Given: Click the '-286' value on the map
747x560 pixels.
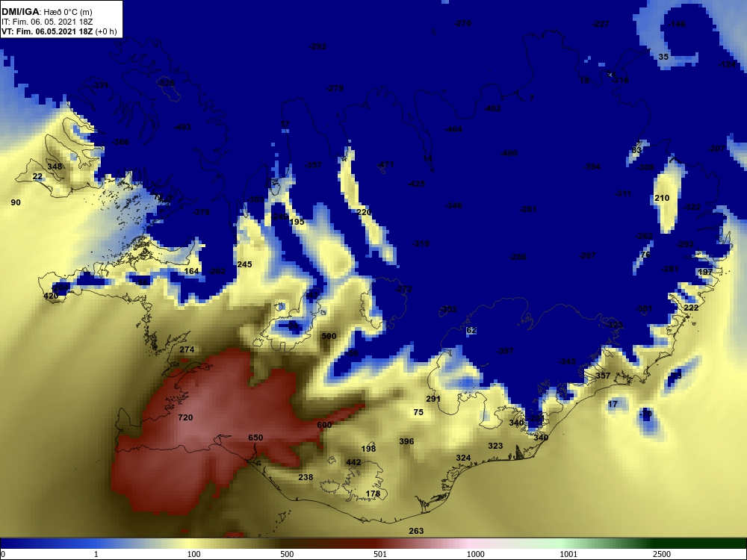Looking at the screenshot, I should click(518, 257).
